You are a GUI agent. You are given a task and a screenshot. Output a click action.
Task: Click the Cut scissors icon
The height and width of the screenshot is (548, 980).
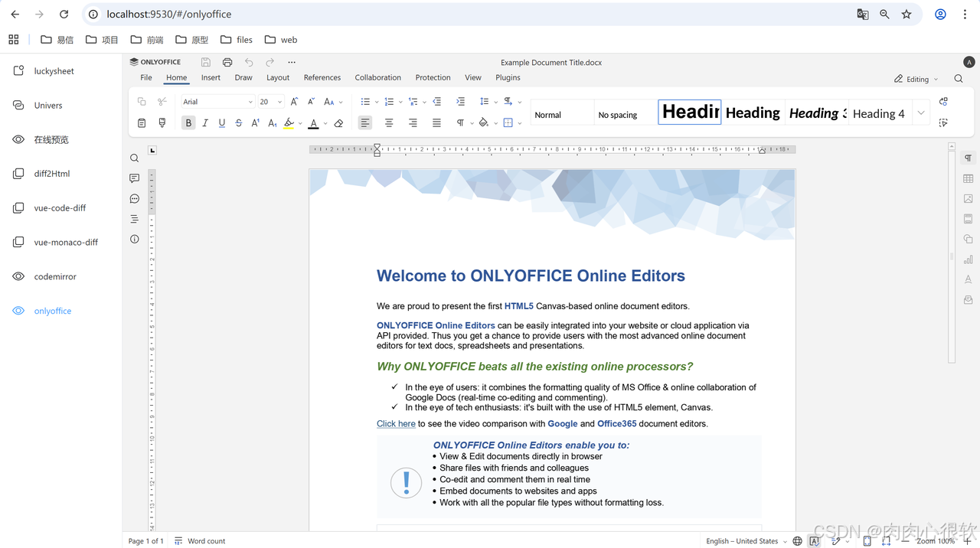pyautogui.click(x=162, y=102)
